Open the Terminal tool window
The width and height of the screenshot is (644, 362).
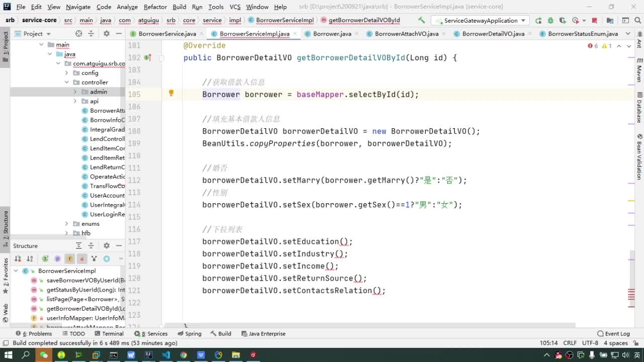click(x=109, y=334)
